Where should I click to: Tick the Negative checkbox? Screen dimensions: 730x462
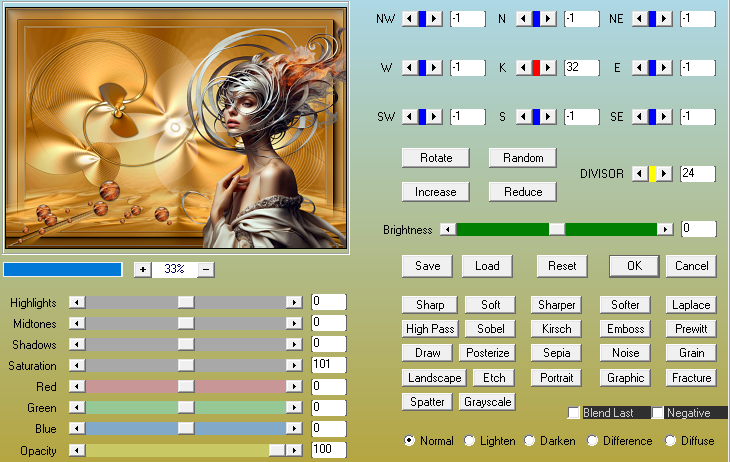click(657, 413)
